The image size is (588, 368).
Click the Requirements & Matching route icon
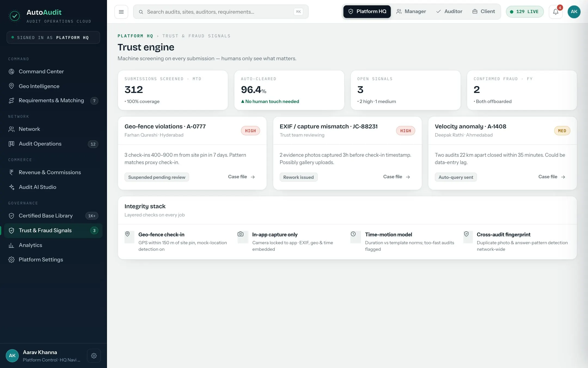tap(11, 101)
